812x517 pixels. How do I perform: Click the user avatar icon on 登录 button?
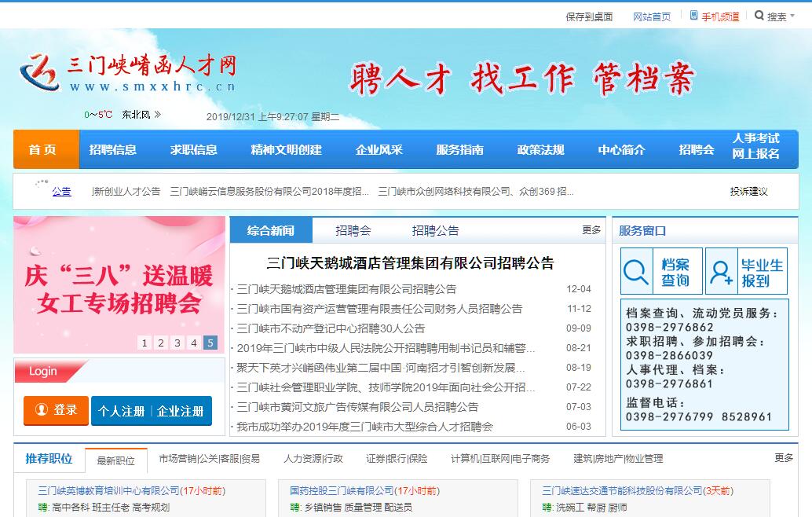40,410
